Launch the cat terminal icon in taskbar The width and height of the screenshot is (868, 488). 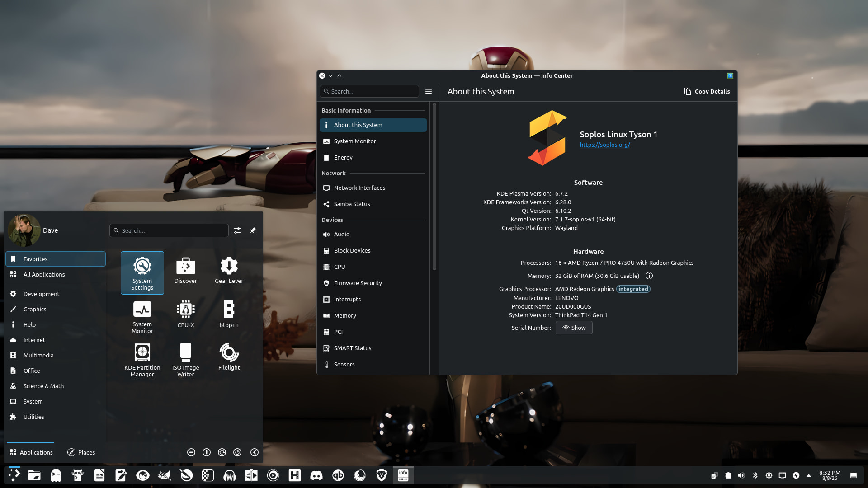click(78, 475)
